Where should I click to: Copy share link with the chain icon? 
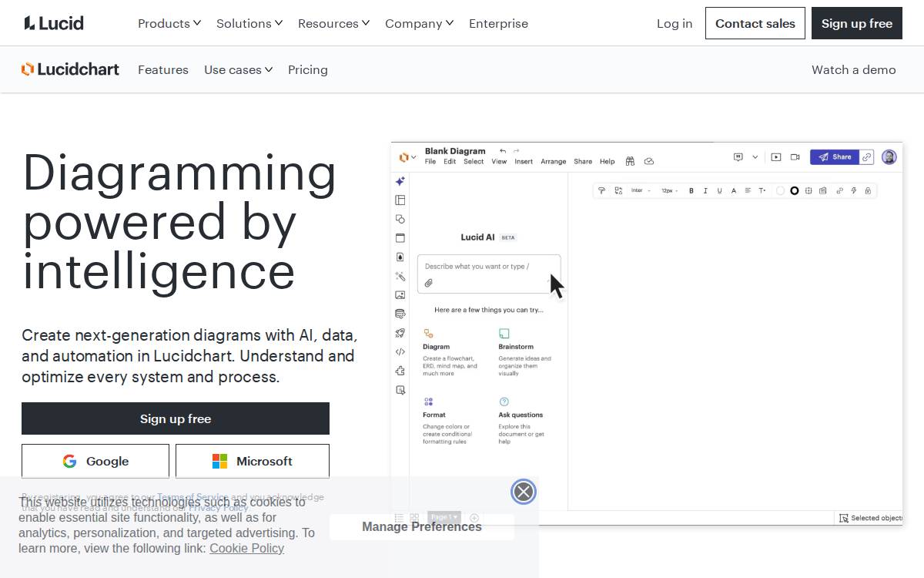click(x=867, y=157)
